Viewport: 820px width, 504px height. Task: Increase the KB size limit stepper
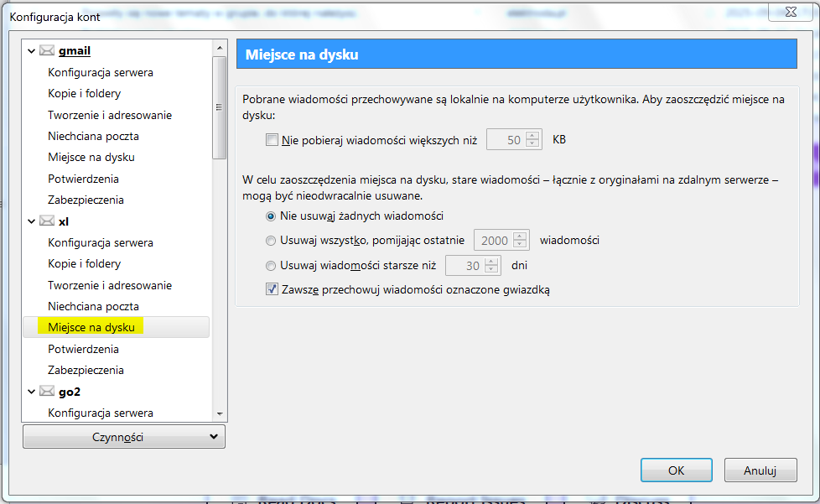[x=532, y=135]
